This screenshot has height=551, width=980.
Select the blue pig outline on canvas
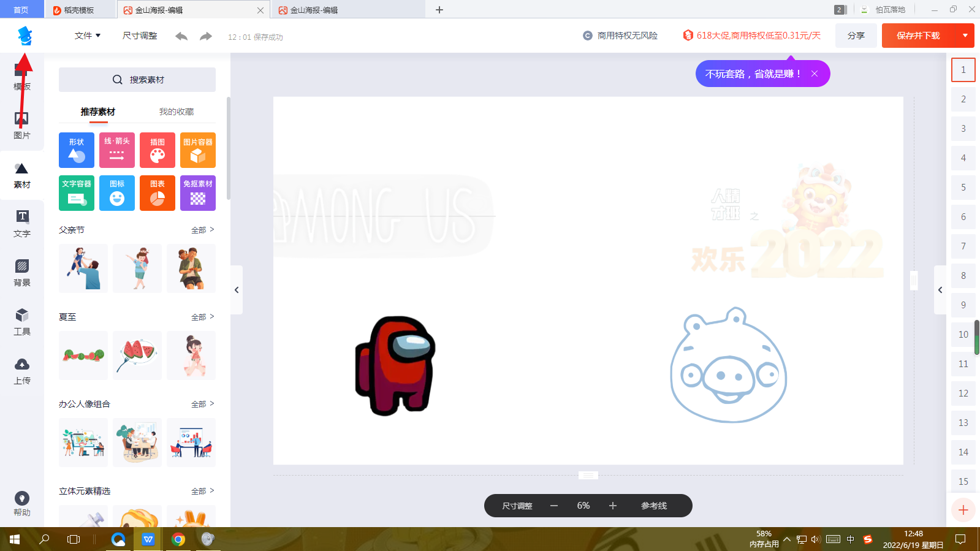tap(729, 365)
